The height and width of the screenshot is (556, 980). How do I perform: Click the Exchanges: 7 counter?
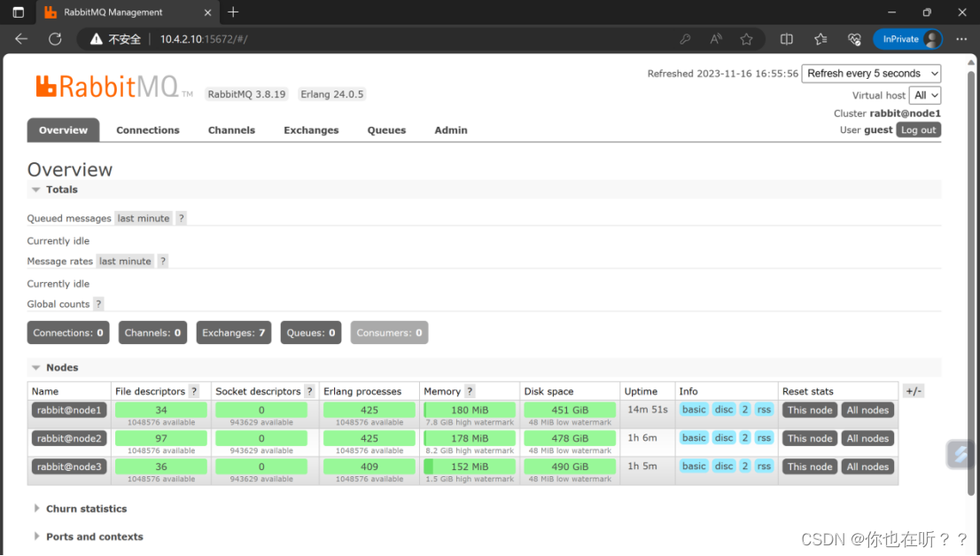click(x=233, y=332)
